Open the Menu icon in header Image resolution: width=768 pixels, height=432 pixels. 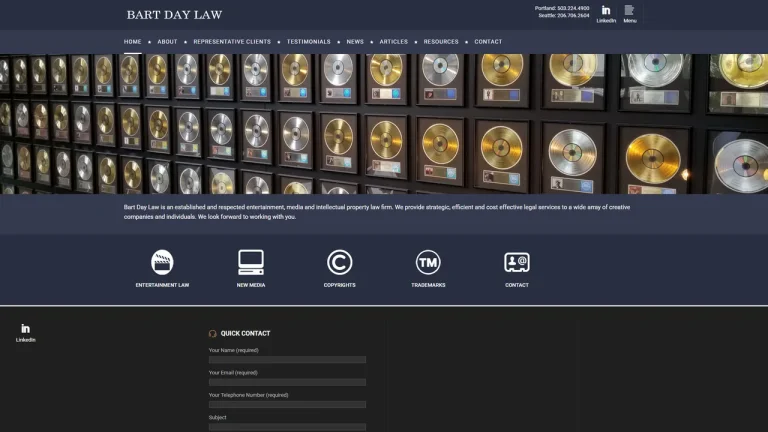(x=629, y=10)
